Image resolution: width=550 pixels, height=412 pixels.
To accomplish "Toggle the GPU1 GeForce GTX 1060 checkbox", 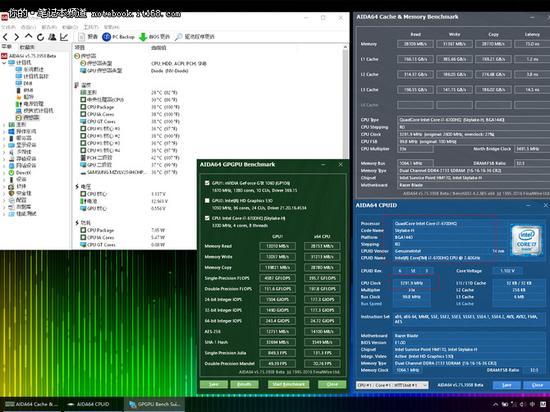I will (207, 183).
